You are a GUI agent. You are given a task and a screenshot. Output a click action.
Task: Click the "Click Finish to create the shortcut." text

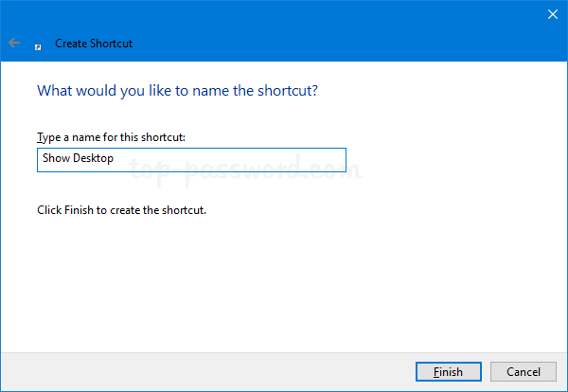click(x=121, y=210)
